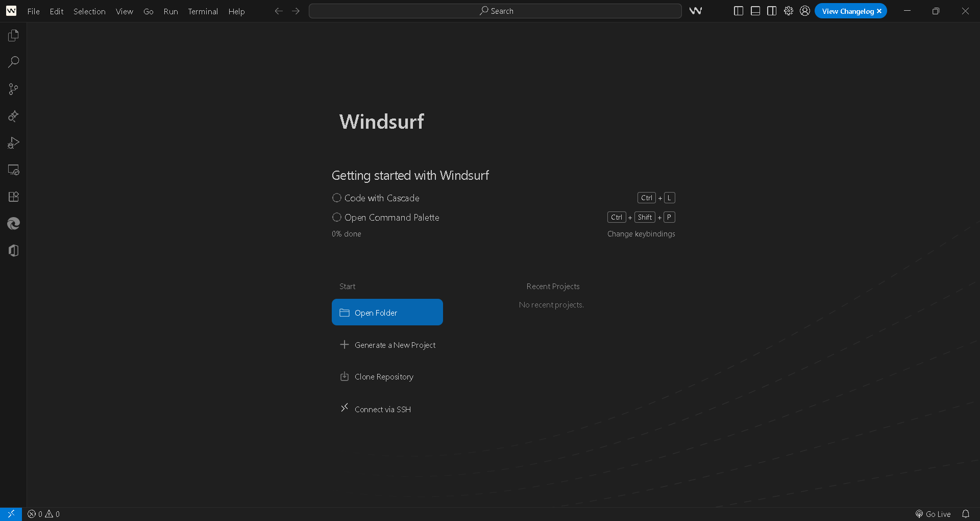Click the search magnifier in activity bar
980x521 pixels.
click(13, 62)
